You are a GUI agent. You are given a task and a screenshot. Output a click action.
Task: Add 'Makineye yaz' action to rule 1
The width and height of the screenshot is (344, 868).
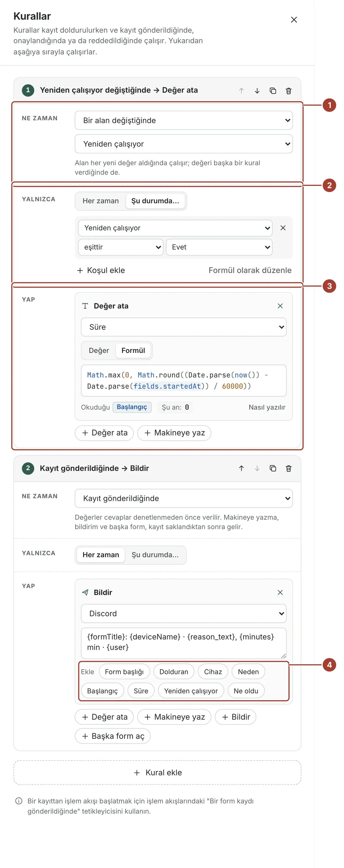pos(174,433)
